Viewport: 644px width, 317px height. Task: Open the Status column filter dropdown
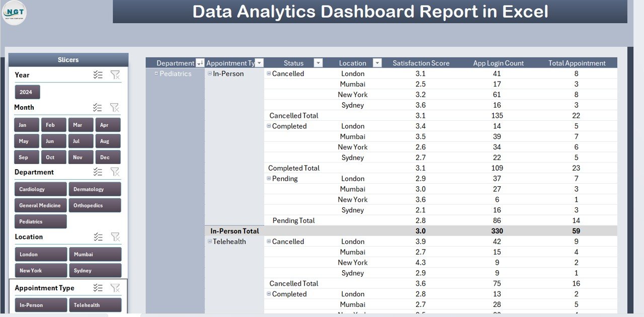click(317, 62)
